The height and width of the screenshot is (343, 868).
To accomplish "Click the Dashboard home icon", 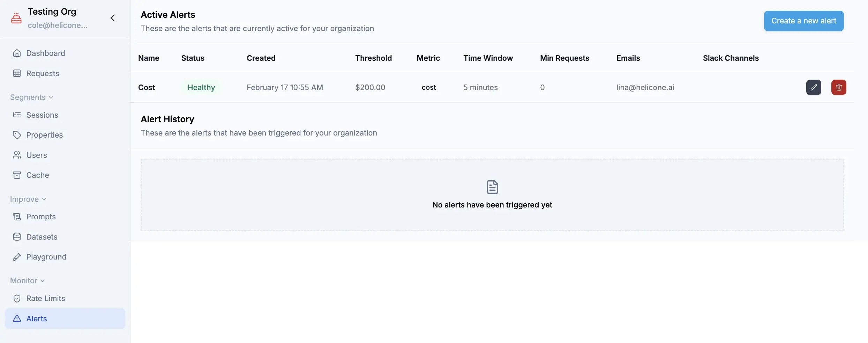I will [x=17, y=53].
